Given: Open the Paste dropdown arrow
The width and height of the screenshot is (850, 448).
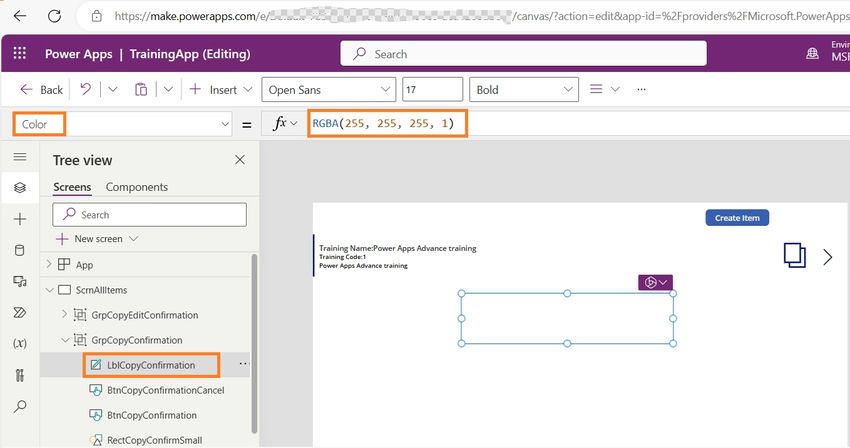Looking at the screenshot, I should tap(168, 89).
